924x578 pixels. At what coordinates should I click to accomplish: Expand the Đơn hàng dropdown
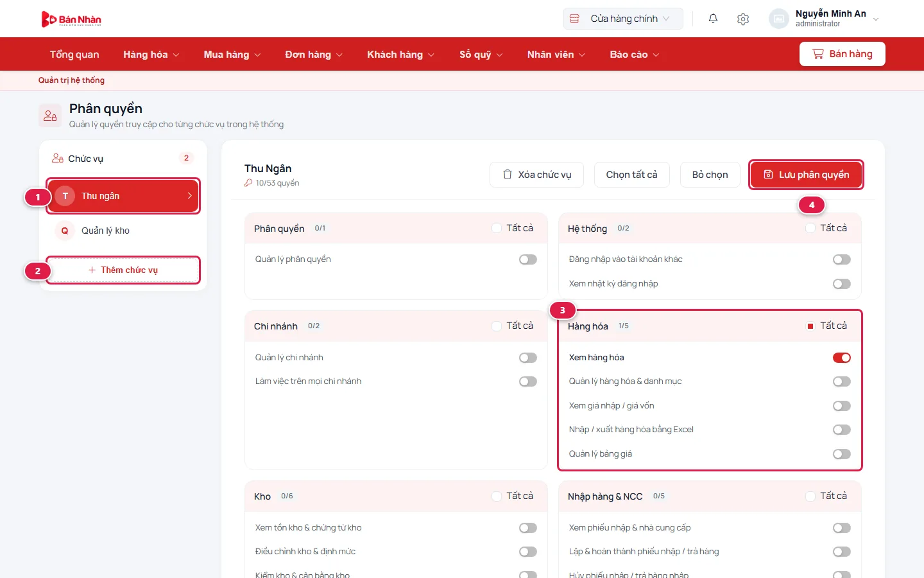(314, 55)
